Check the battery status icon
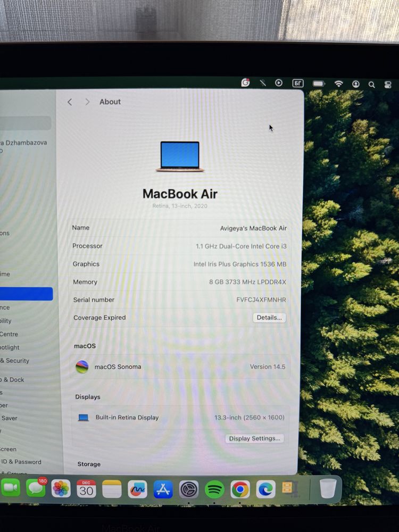The width and height of the screenshot is (399, 532). [x=319, y=84]
